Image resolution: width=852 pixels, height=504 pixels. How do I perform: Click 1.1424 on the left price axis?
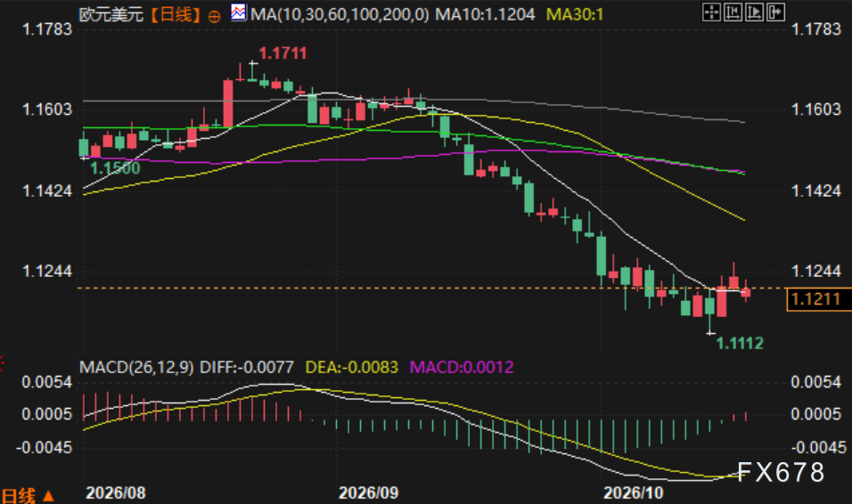click(x=46, y=191)
